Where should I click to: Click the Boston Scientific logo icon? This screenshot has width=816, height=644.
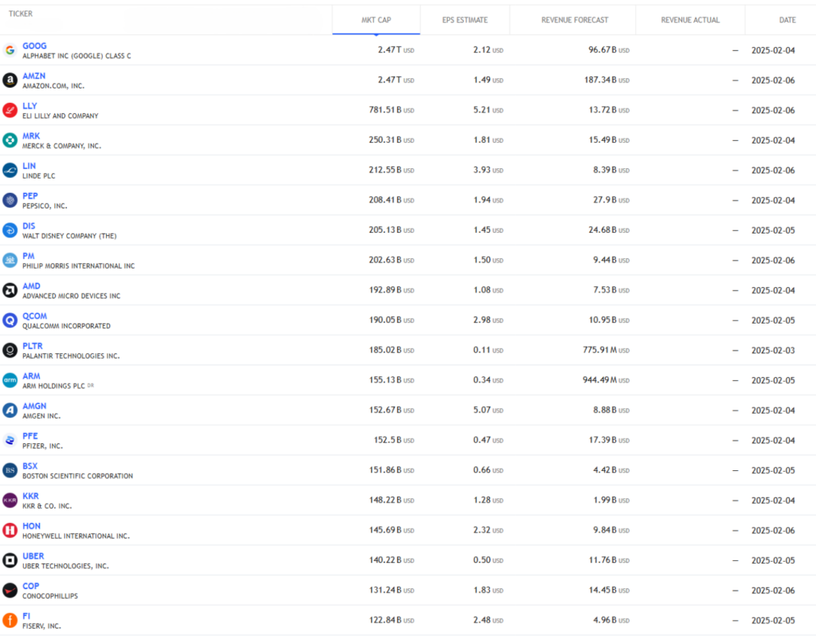(x=10, y=470)
